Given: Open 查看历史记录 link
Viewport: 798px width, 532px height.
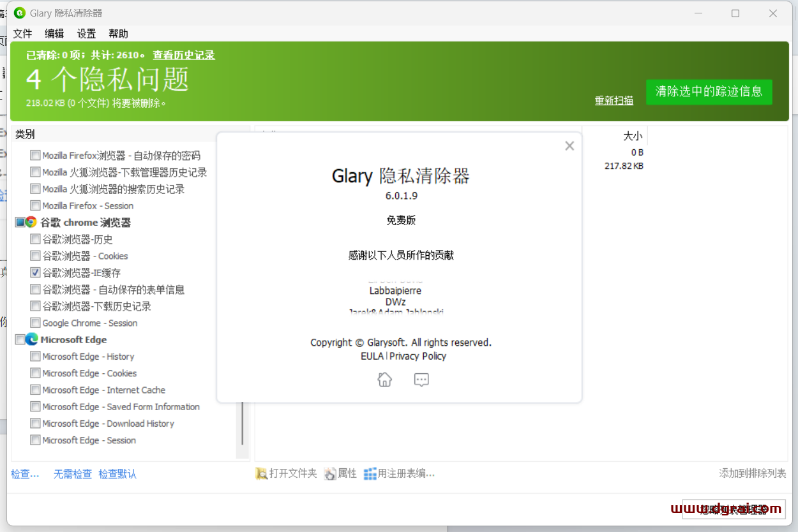Looking at the screenshot, I should (x=184, y=55).
